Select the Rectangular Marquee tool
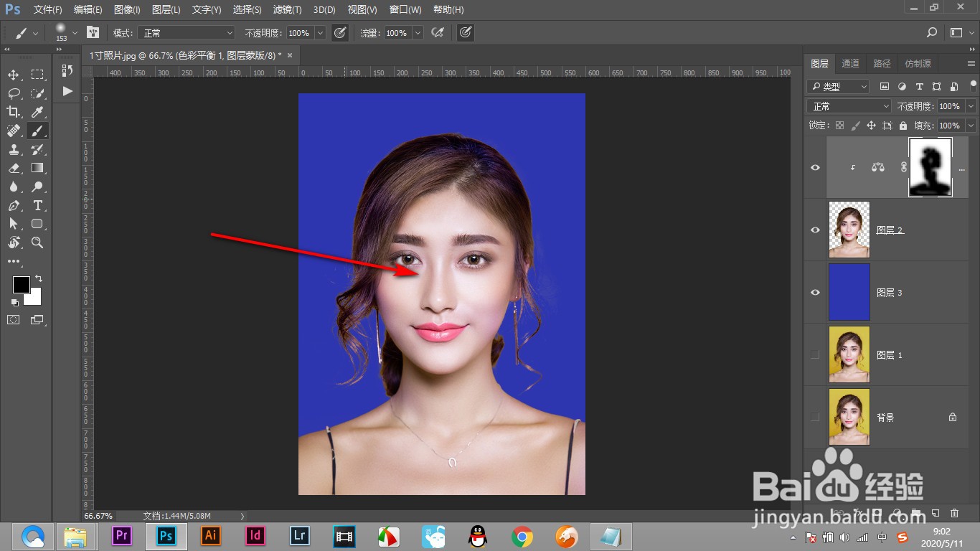Screen dimensions: 980x551 click(37, 75)
